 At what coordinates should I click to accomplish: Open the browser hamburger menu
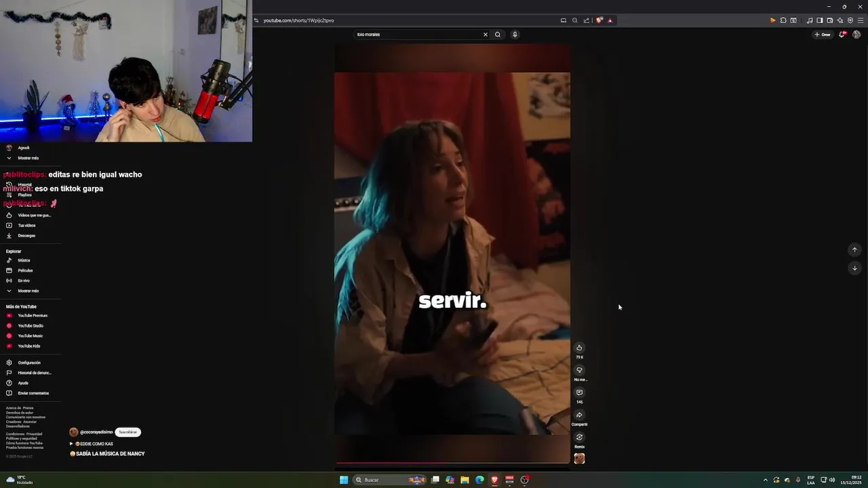(x=861, y=20)
